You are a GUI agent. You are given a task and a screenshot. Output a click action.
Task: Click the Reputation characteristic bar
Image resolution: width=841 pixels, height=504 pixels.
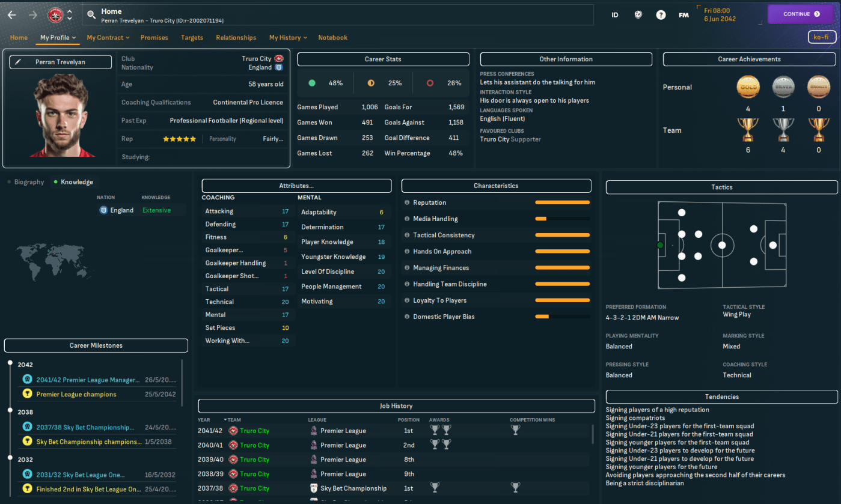[562, 203]
